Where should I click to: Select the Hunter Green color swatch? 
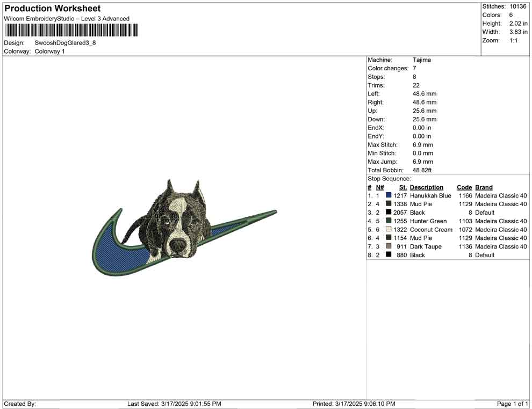[x=389, y=221]
